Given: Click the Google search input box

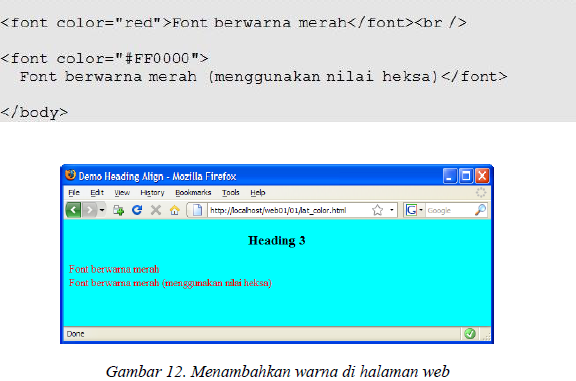Looking at the screenshot, I should pyautogui.click(x=450, y=210).
